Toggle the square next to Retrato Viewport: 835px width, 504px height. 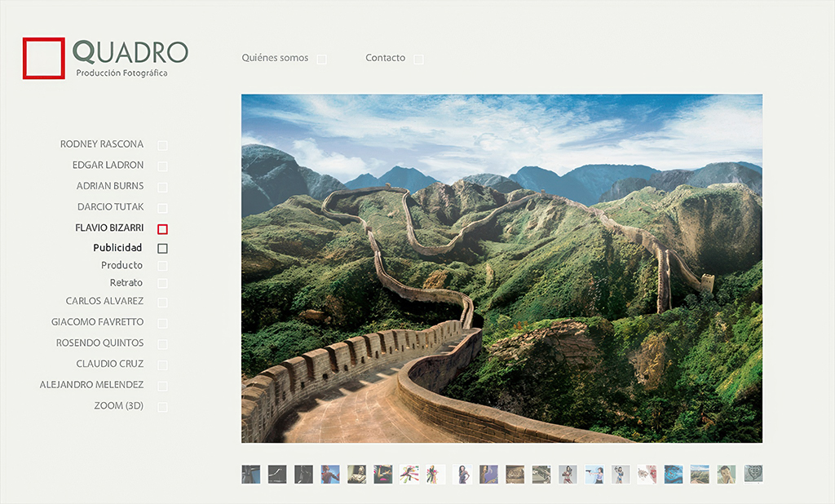click(162, 284)
